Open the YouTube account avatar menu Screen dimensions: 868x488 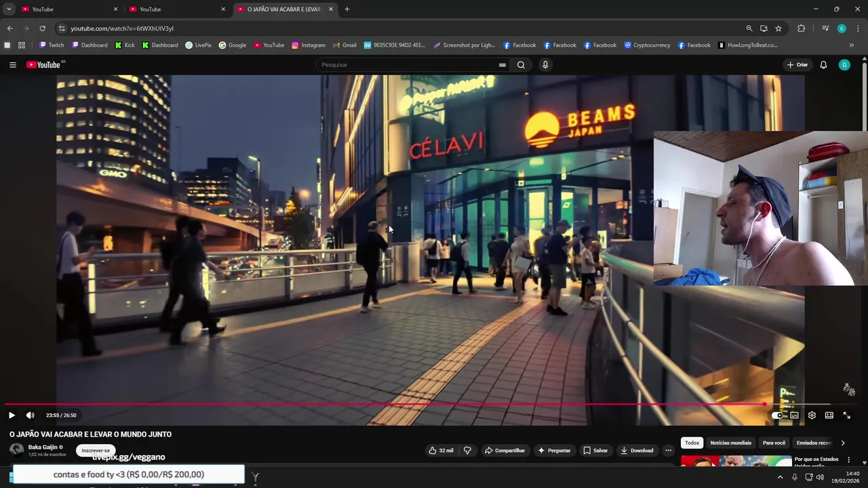844,65
